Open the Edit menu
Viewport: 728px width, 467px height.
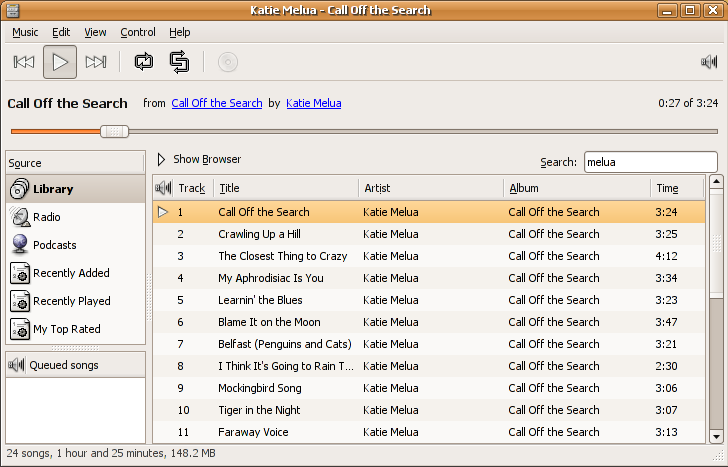[x=61, y=32]
